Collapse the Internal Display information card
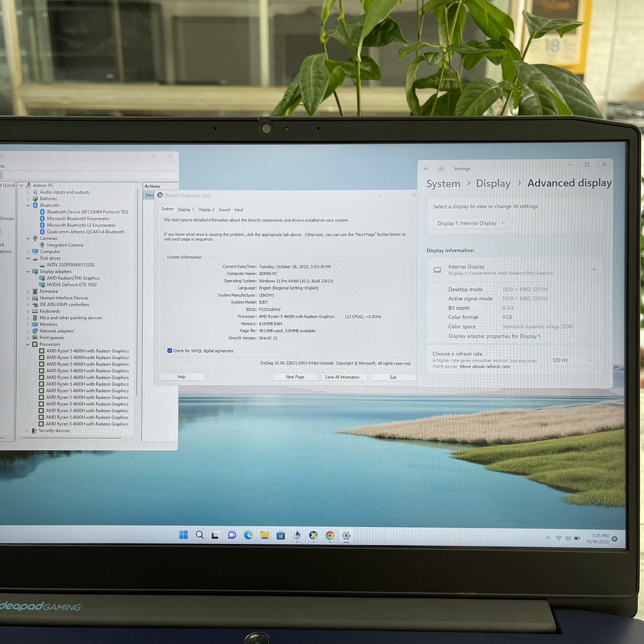 [594, 270]
